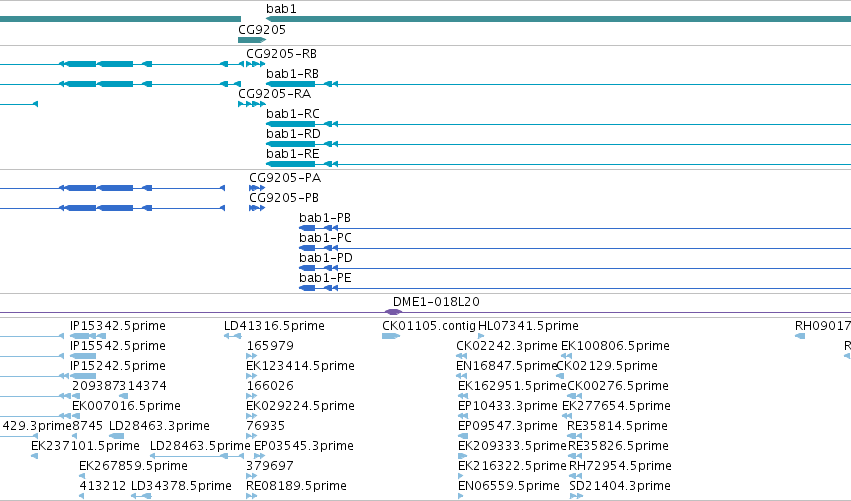The image size is (851, 501).
Task: Click the RE08189.5prime EST
Action: pos(296,486)
